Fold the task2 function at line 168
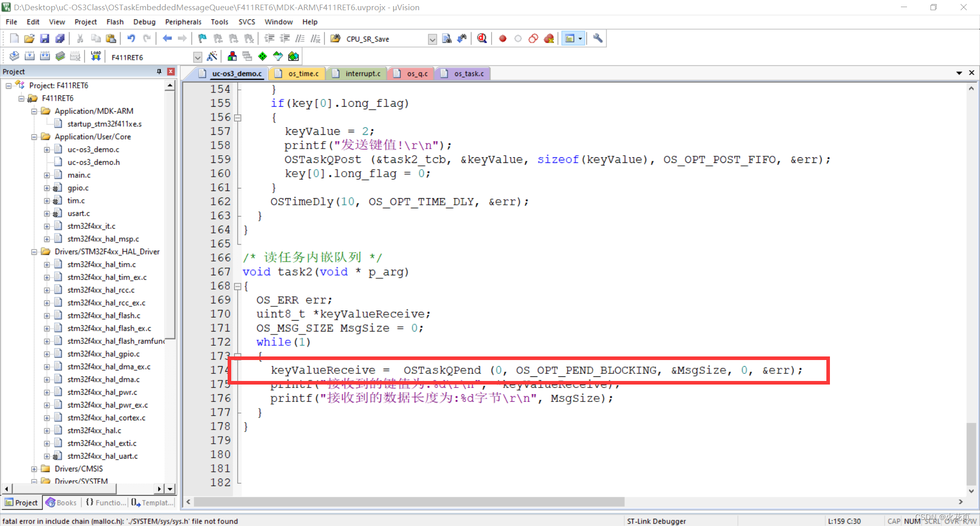The width and height of the screenshot is (980, 526). tap(237, 286)
